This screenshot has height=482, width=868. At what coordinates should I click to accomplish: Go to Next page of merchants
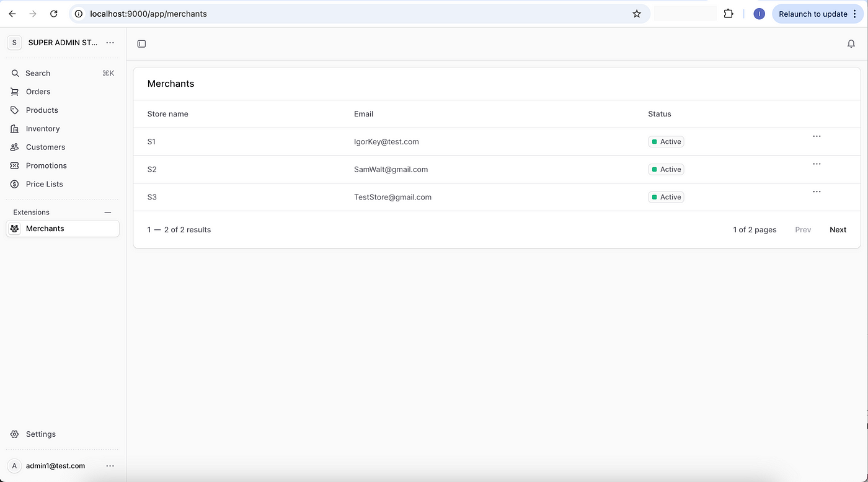(x=838, y=230)
